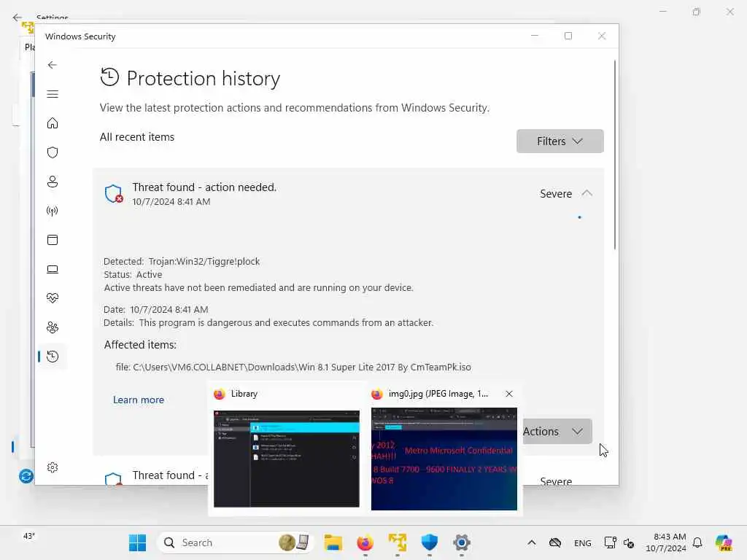
Task: Open Windows Security settings gear
Action: point(53,467)
